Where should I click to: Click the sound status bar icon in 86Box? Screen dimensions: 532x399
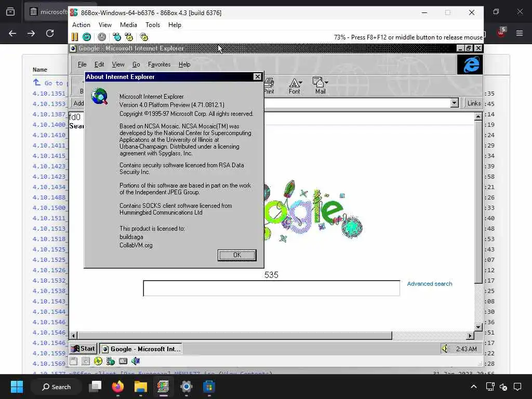pyautogui.click(x=136, y=362)
